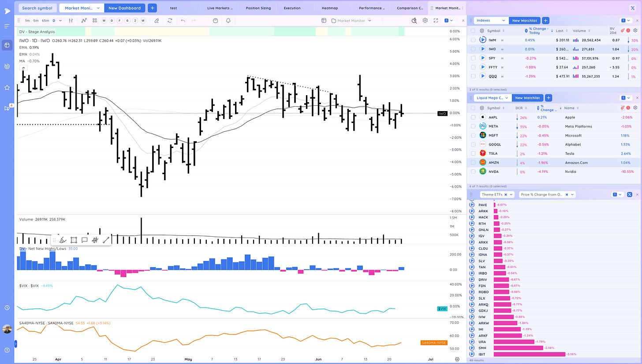This screenshot has height=364, width=642.
Task: Tick the AAPL row checkbox
Action: (473, 117)
